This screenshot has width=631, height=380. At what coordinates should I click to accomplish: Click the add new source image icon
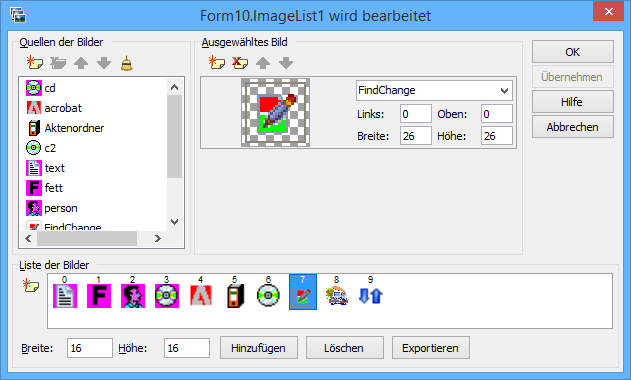35,63
